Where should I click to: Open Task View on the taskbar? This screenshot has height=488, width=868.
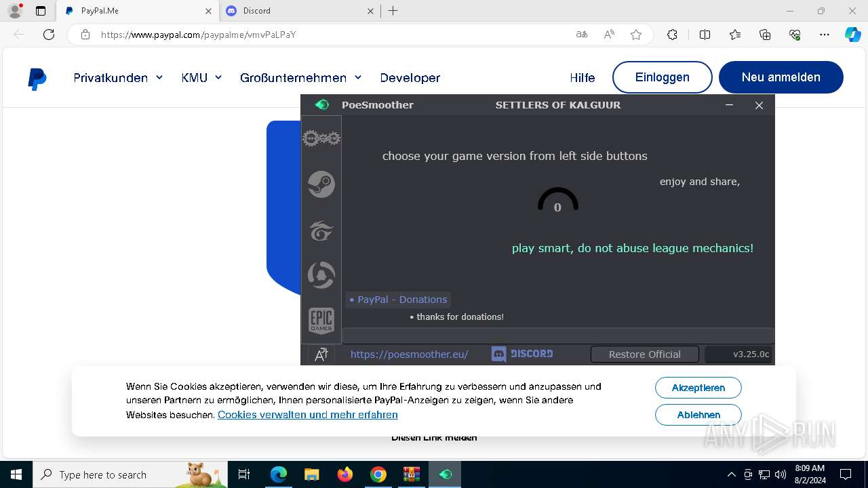244,474
